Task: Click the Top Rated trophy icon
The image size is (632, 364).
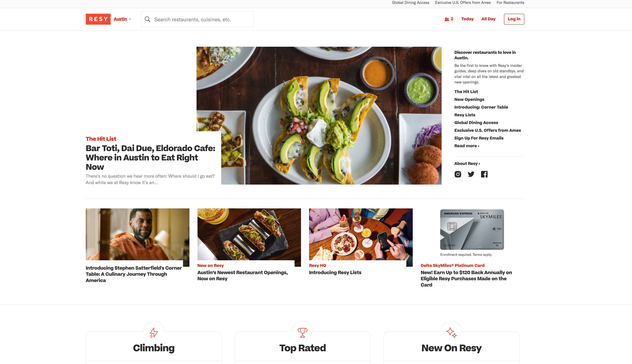Action: [302, 332]
